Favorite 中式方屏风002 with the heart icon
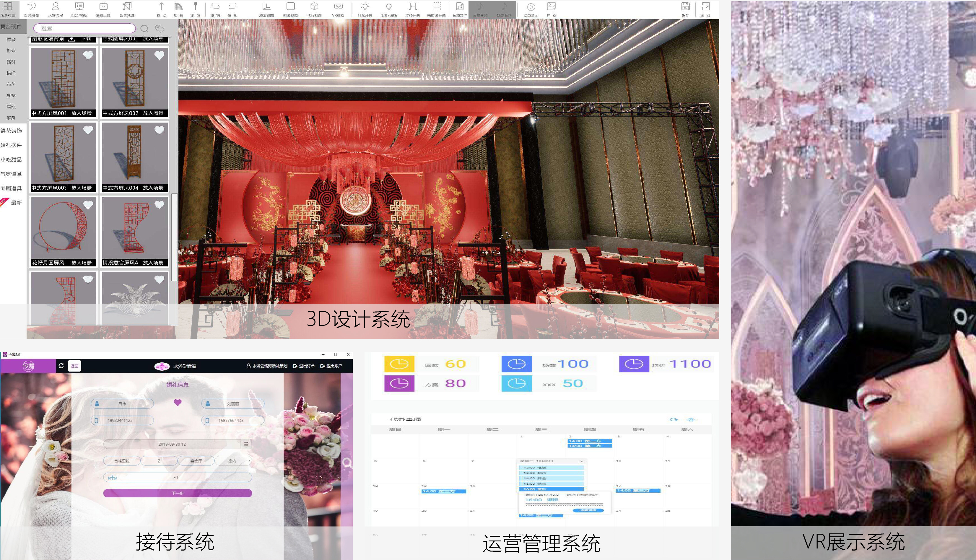The width and height of the screenshot is (976, 560). [x=159, y=56]
